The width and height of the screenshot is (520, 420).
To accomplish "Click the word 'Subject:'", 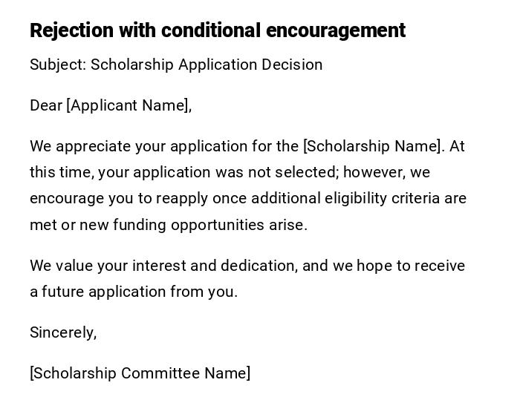I will [58, 65].
